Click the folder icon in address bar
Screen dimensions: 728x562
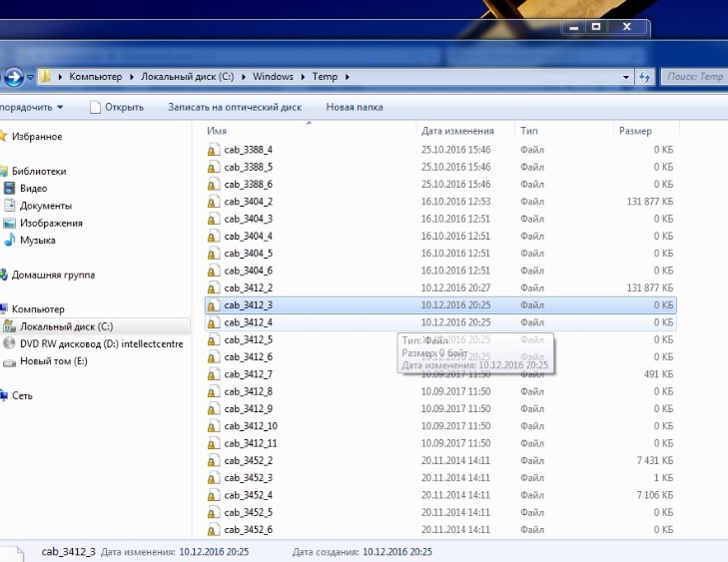tap(45, 77)
